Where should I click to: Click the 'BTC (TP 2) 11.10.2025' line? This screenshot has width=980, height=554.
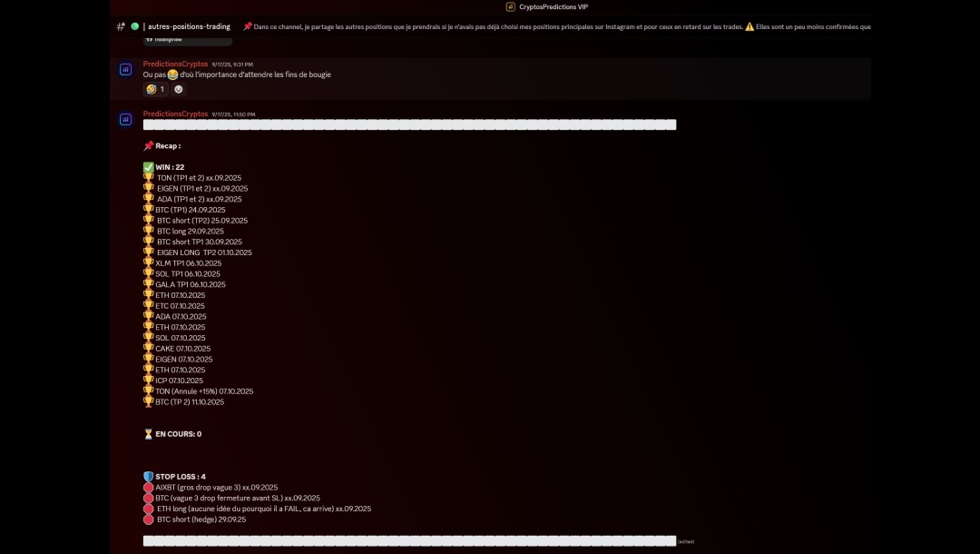(x=190, y=402)
